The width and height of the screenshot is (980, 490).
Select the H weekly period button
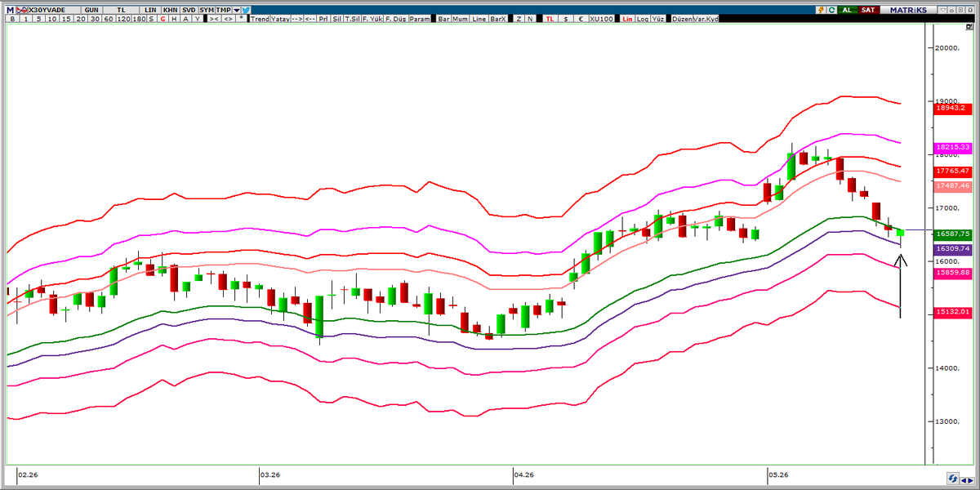[174, 19]
